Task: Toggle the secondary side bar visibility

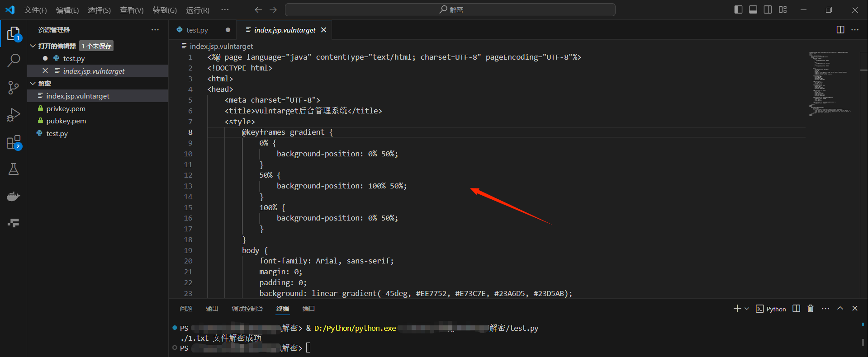Action: click(x=768, y=9)
